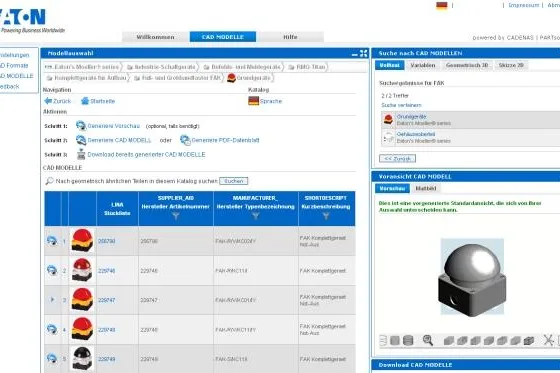This screenshot has height=373, width=560.
Task: Open CAD Formate in left sidebar
Action: point(14,65)
